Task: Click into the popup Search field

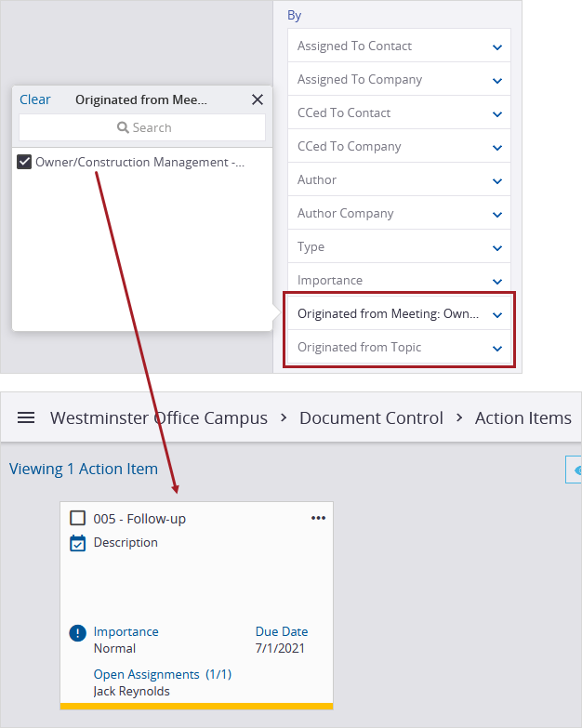Action: (x=142, y=127)
